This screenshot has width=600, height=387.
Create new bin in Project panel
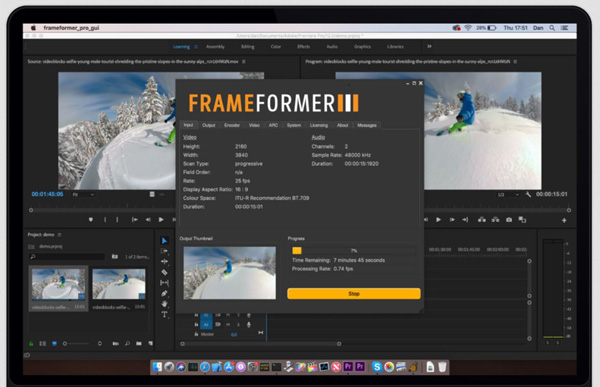139,344
